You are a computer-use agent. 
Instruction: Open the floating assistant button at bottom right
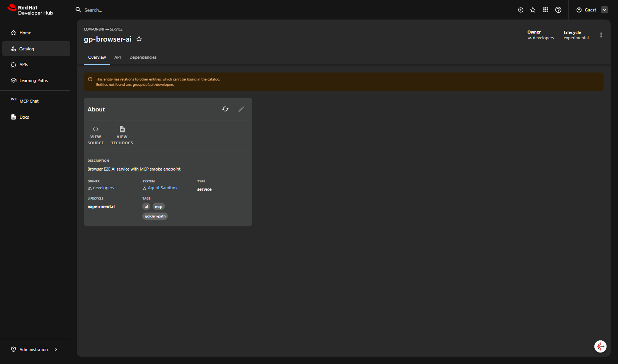[600, 346]
